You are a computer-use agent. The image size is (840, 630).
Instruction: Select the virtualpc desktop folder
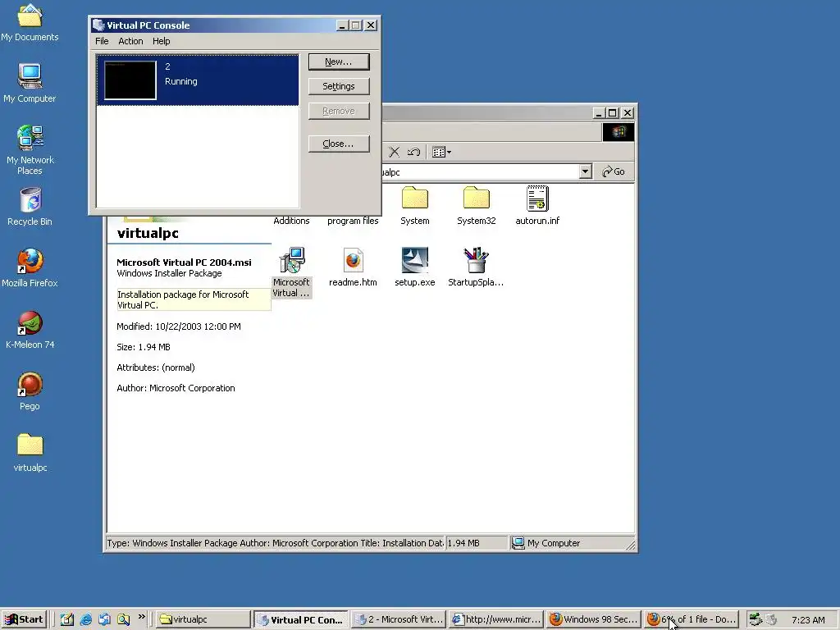pos(30,453)
